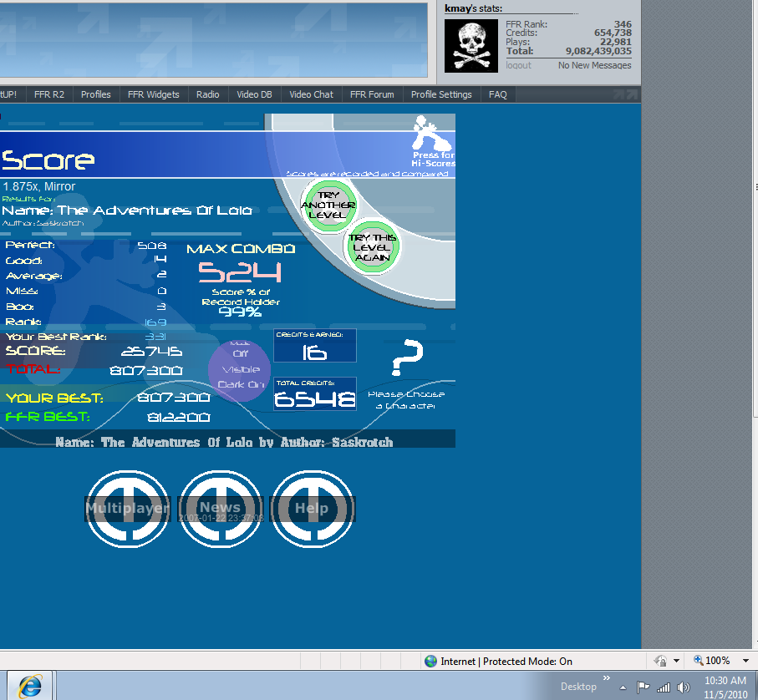The width and height of the screenshot is (758, 700).
Task: Click the Internet globe status icon
Action: tap(430, 662)
